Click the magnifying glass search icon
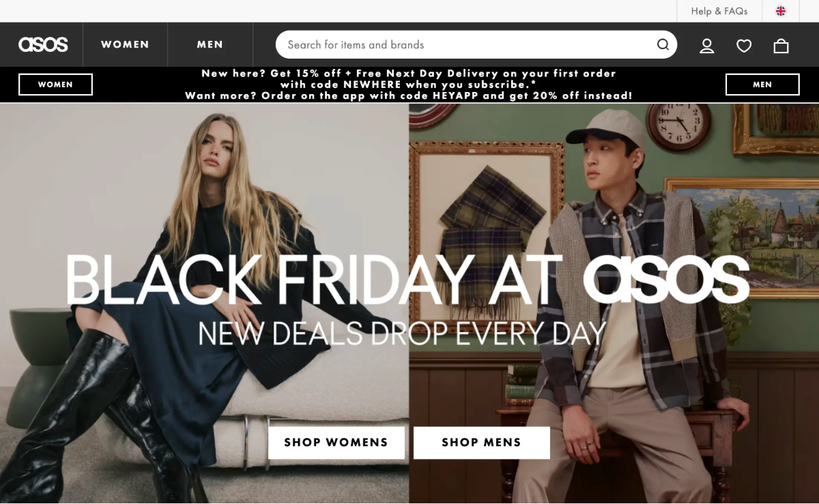The width and height of the screenshot is (819, 504). tap(663, 44)
